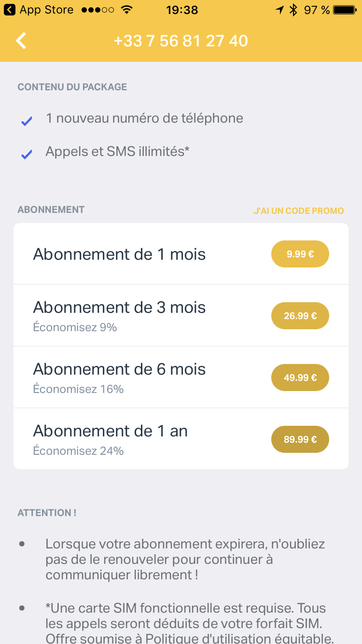
Task: Tap checkmark beside Appels et SMS illimités
Action: 27,154
